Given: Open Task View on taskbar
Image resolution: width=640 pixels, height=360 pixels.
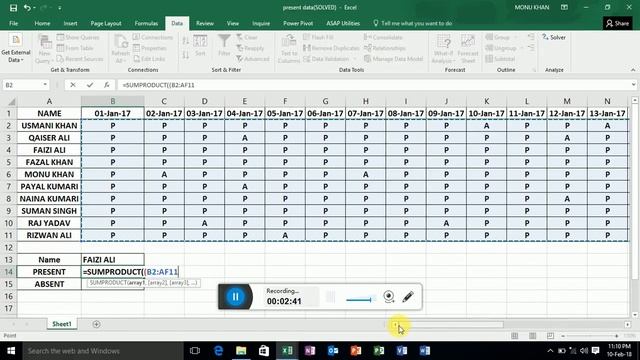Looking at the screenshot, I should pos(195,351).
